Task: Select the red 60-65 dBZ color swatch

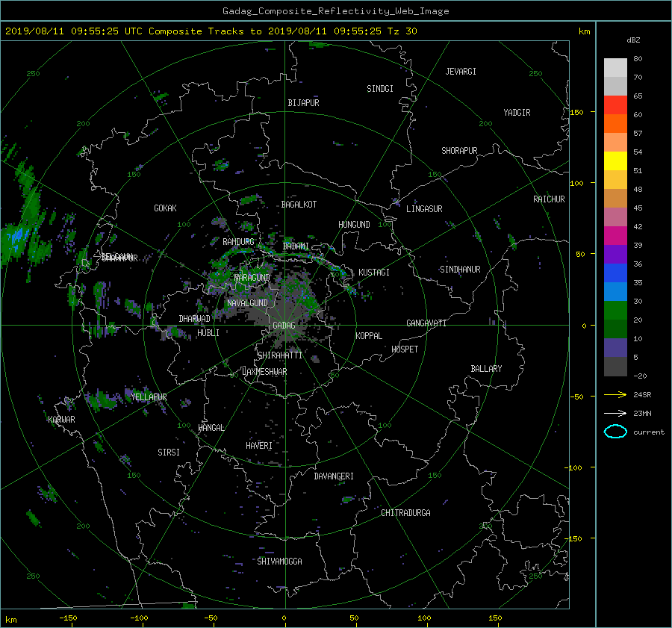Action: (x=615, y=105)
